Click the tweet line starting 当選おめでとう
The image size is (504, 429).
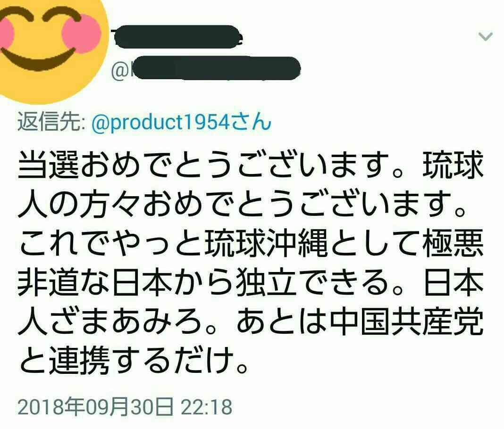pos(251,165)
